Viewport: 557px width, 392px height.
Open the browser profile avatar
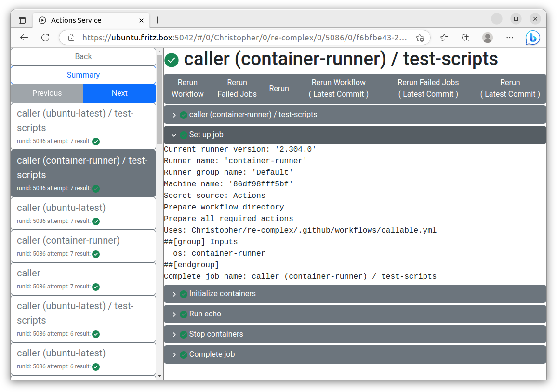[x=488, y=38]
